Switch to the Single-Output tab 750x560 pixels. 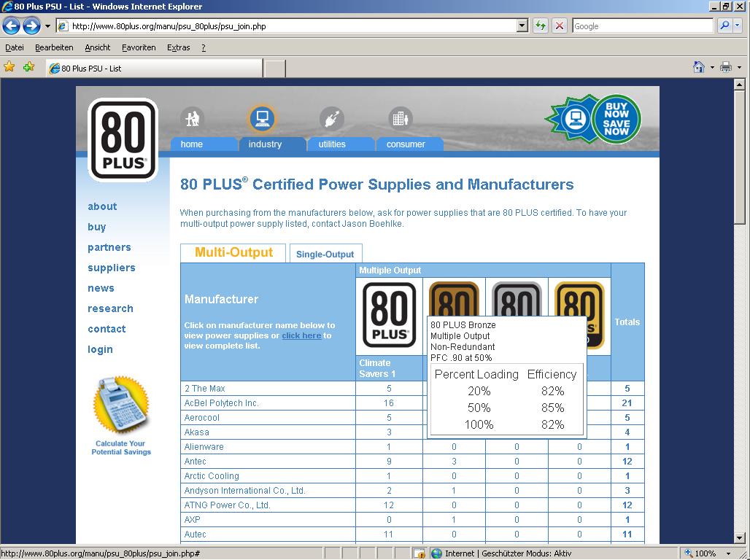coord(325,254)
